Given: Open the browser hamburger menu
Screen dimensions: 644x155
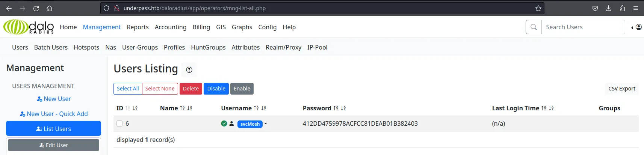Looking at the screenshot, I should tap(636, 8).
